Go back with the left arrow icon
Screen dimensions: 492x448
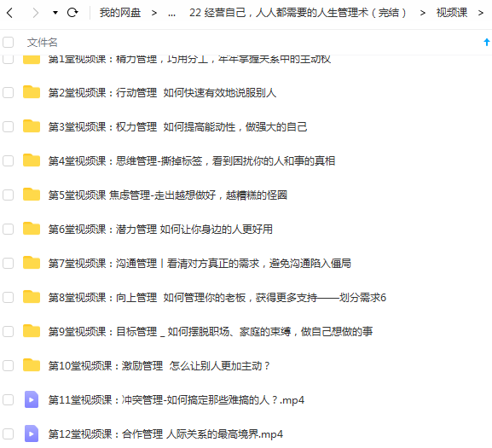(x=9, y=13)
